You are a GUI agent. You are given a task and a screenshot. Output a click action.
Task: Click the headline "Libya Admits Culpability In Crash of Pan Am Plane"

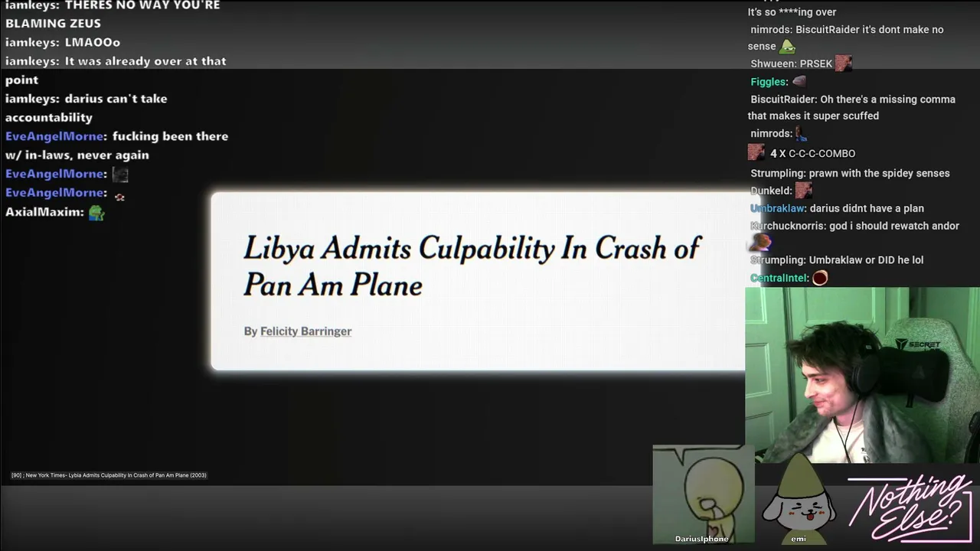coord(472,266)
